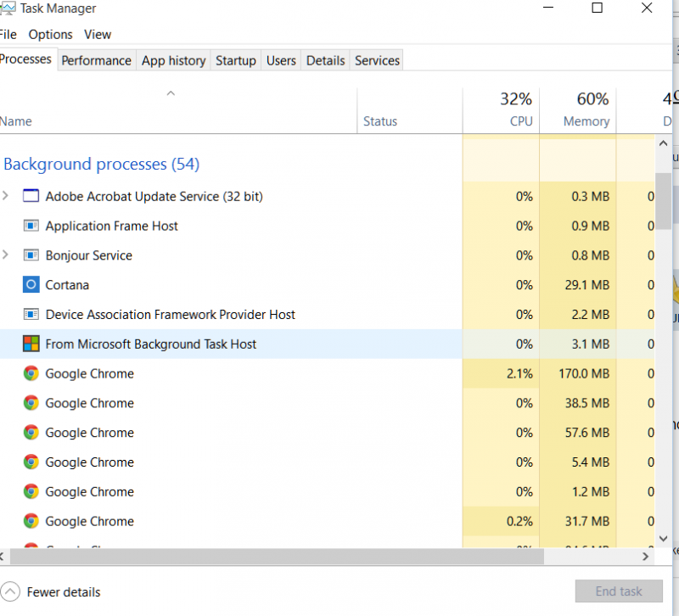Select the Cortana process row
The height and width of the screenshot is (616, 679).
[328, 285]
